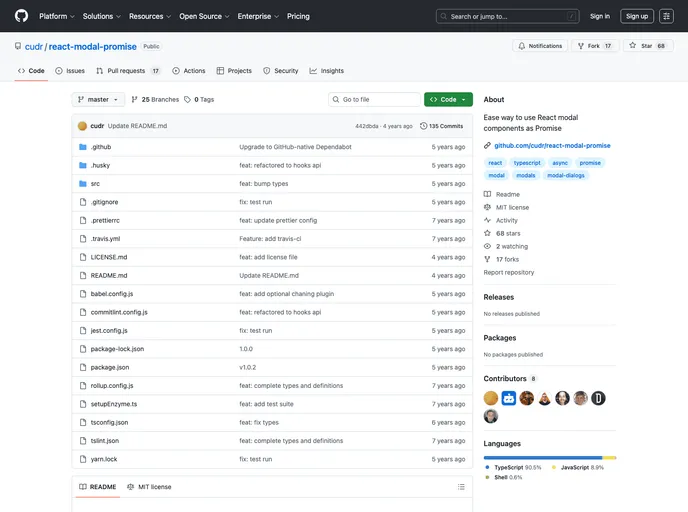The width and height of the screenshot is (688, 512).
Task: Click the blue TypeScript segment of language bar
Action: (x=543, y=458)
